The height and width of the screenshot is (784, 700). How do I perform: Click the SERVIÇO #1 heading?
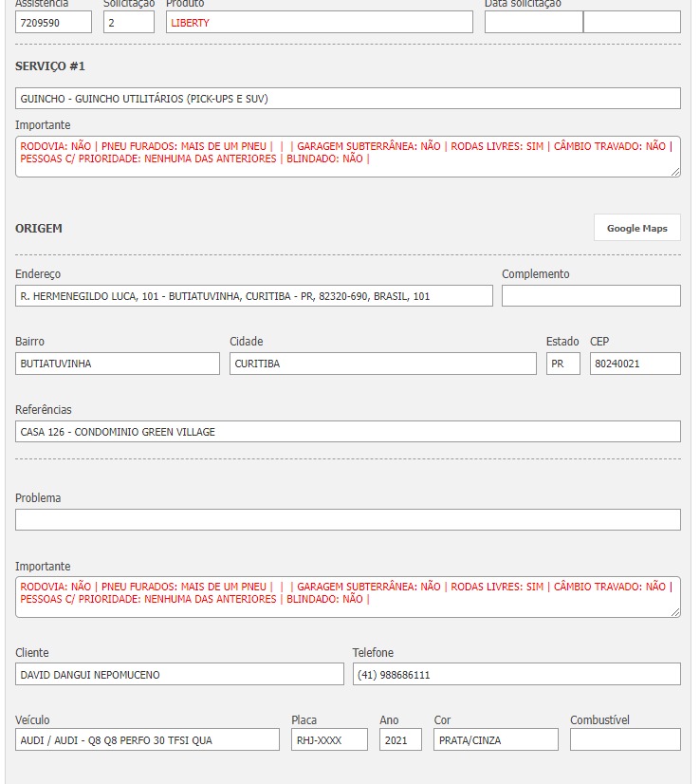tap(50, 66)
